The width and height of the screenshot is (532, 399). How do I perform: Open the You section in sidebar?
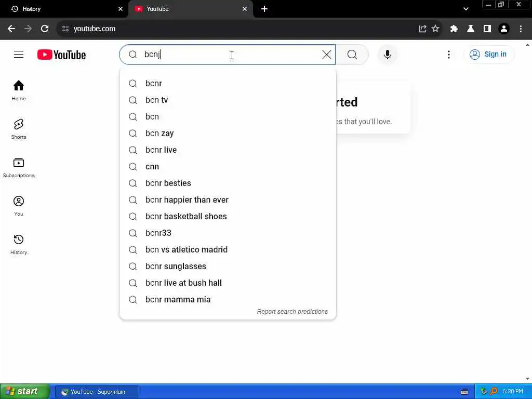coord(19,206)
